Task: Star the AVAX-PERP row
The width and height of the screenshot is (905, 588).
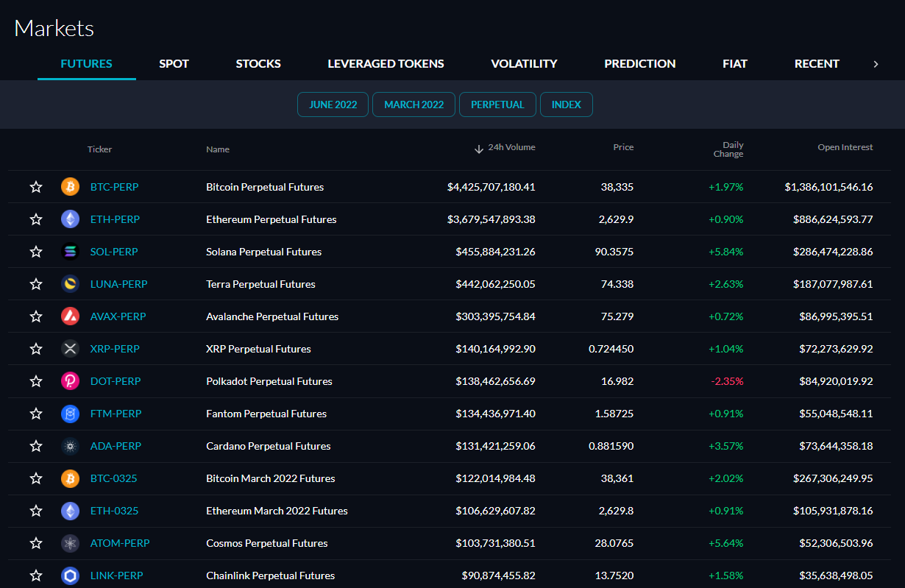Action: [36, 316]
